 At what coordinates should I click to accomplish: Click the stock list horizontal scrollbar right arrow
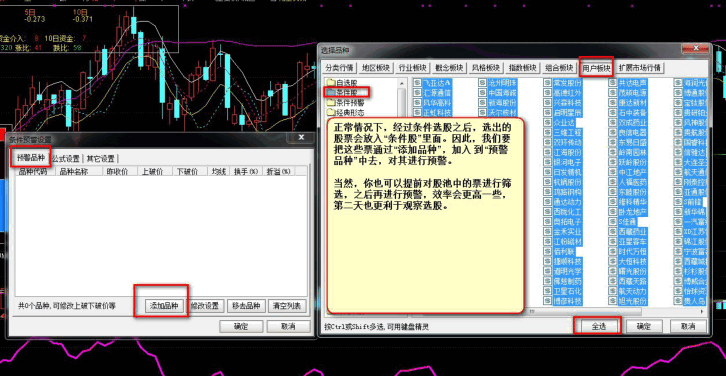click(x=703, y=312)
